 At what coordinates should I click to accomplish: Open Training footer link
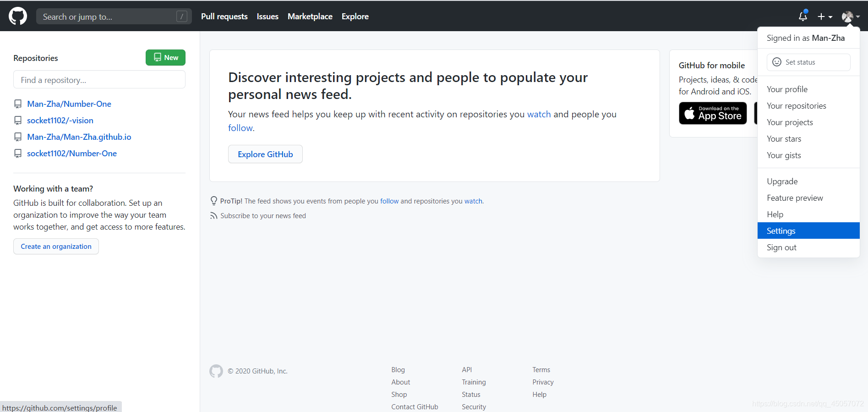(474, 382)
